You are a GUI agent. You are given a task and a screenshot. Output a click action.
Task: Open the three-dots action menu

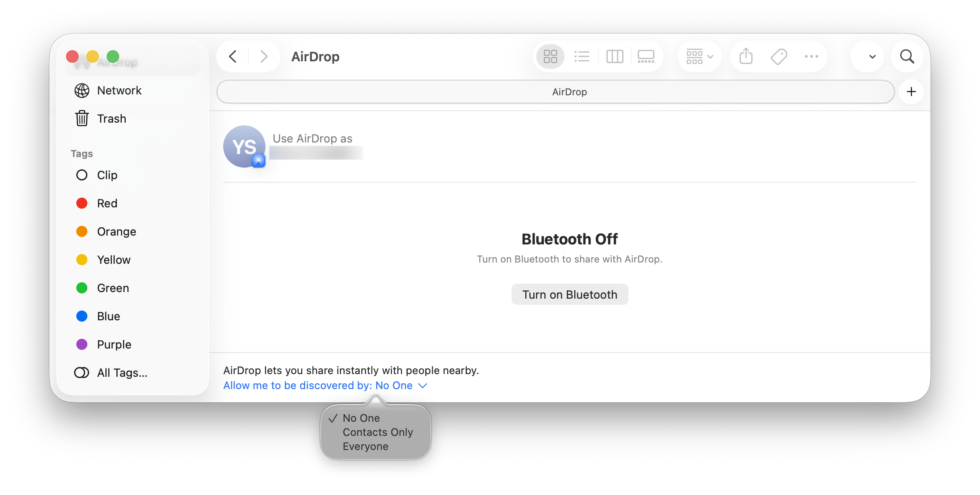point(811,56)
